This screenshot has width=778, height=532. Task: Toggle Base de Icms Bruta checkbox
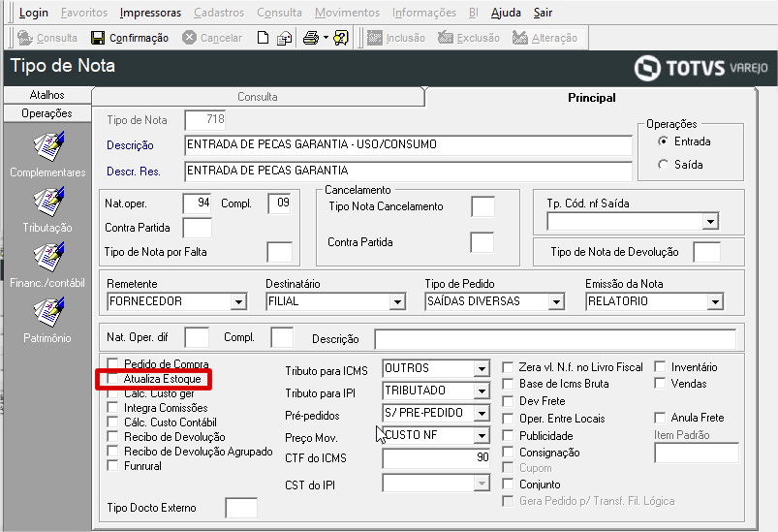pos(508,384)
